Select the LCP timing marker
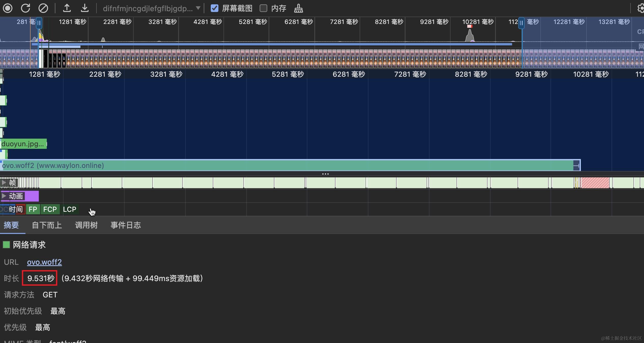This screenshot has height=343, width=644. (x=69, y=209)
